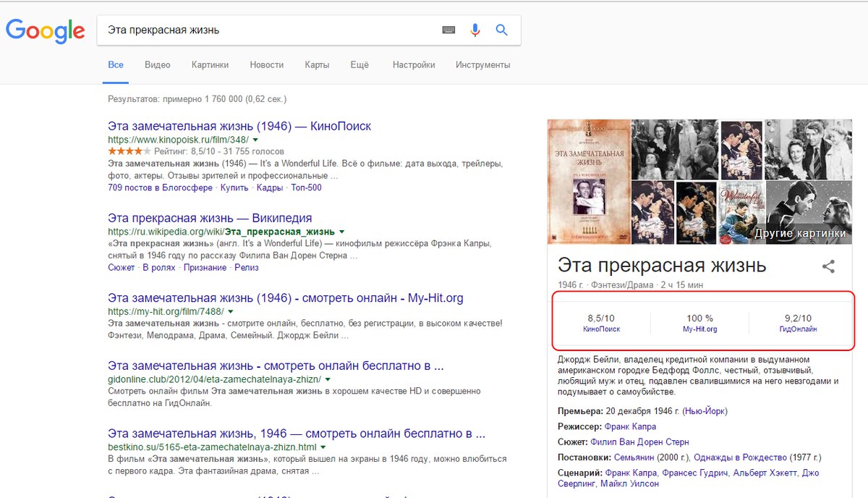Open the Сюжет Wikipedia section link
This screenshot has width=868, height=498.
122,267
